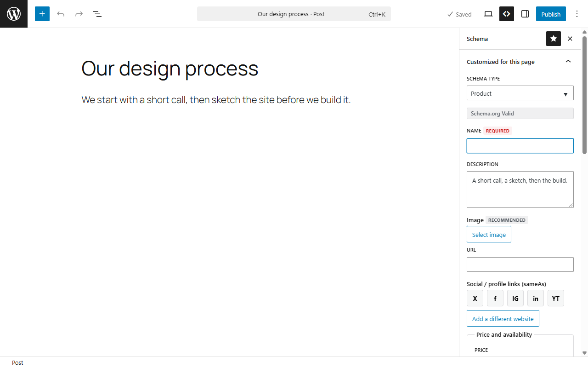Add a Facebook profile link
Image resolution: width=588 pixels, height=368 pixels.
tap(495, 298)
